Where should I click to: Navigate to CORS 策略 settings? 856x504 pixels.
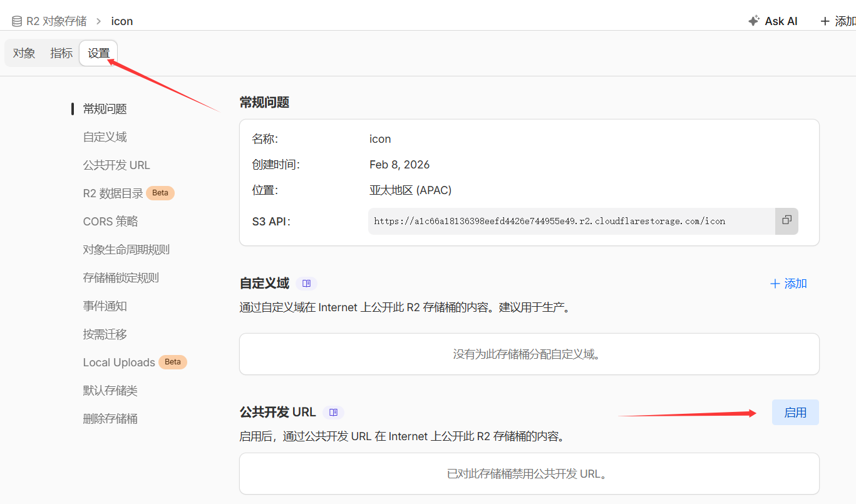(110, 222)
